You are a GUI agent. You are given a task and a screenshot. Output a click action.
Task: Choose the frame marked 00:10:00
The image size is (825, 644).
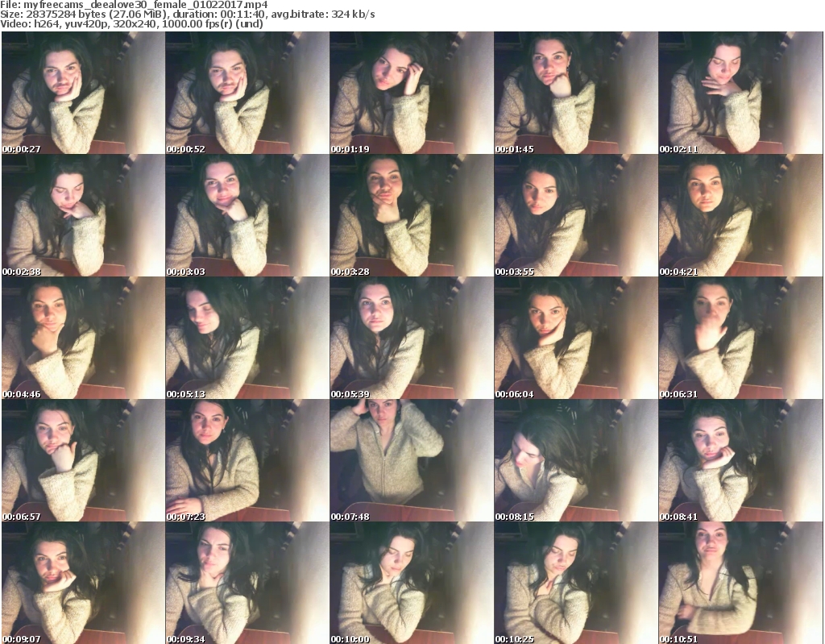tap(412, 583)
